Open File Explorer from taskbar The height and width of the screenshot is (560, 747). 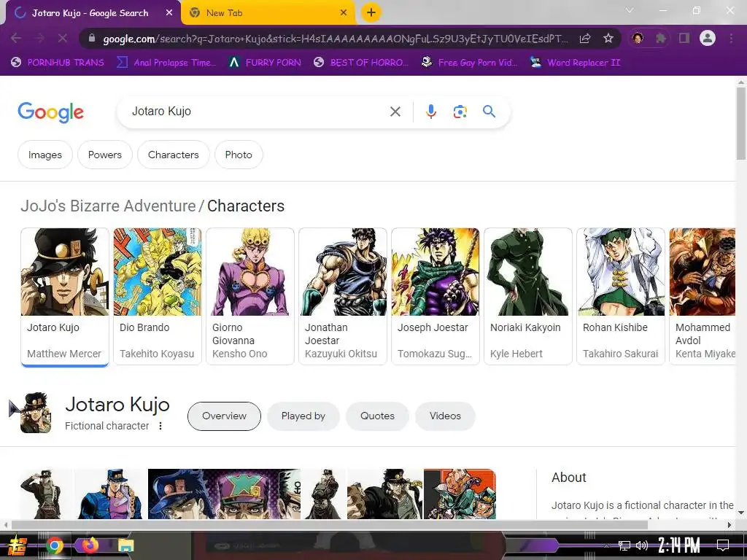(126, 545)
